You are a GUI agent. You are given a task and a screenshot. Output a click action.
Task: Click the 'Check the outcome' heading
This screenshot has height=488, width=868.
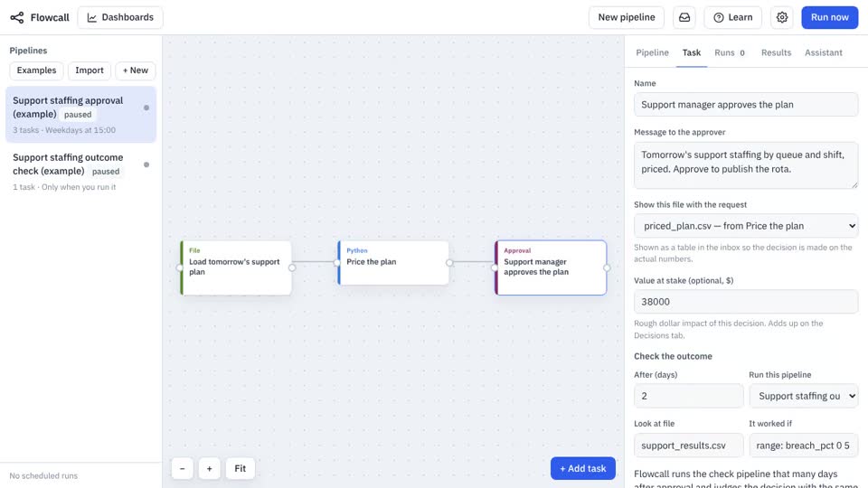[x=673, y=356]
